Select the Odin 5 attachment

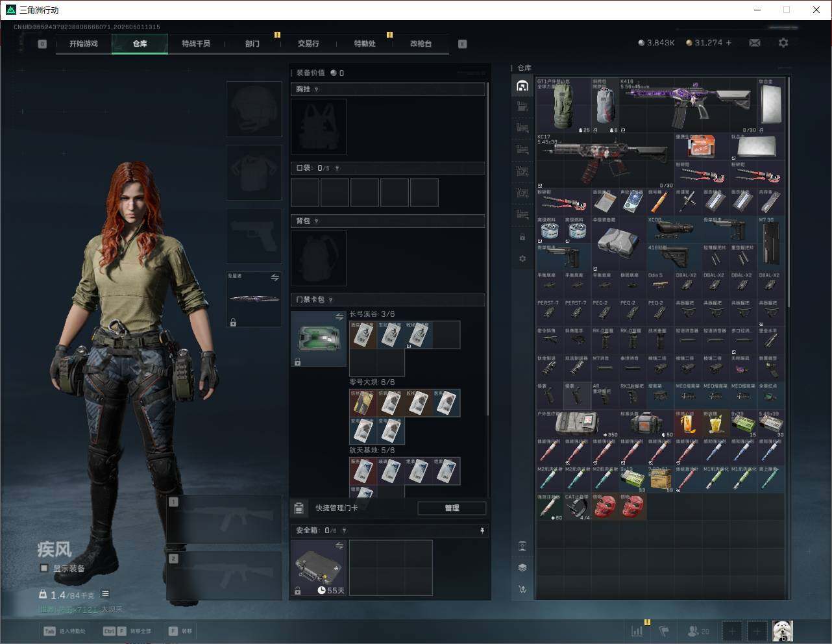point(659,285)
